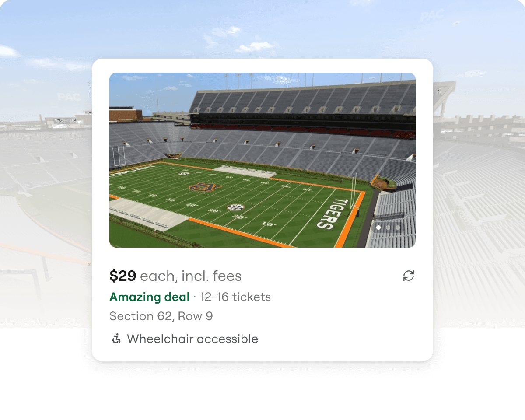Image resolution: width=525 pixels, height=420 pixels.
Task: Open the Amazing deal label
Action: [x=150, y=297]
